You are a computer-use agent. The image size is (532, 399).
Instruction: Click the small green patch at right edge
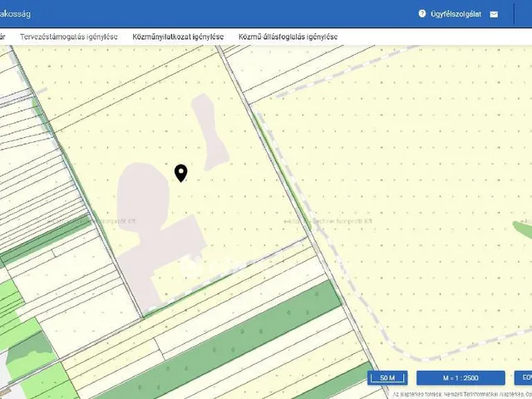522,224
